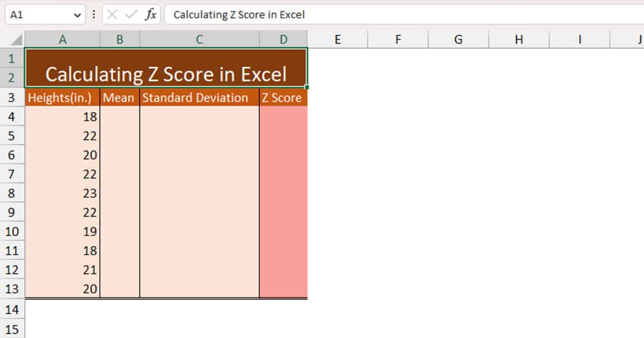Select the first height value 18 in column A
The width and height of the screenshot is (644, 338).
(63, 116)
